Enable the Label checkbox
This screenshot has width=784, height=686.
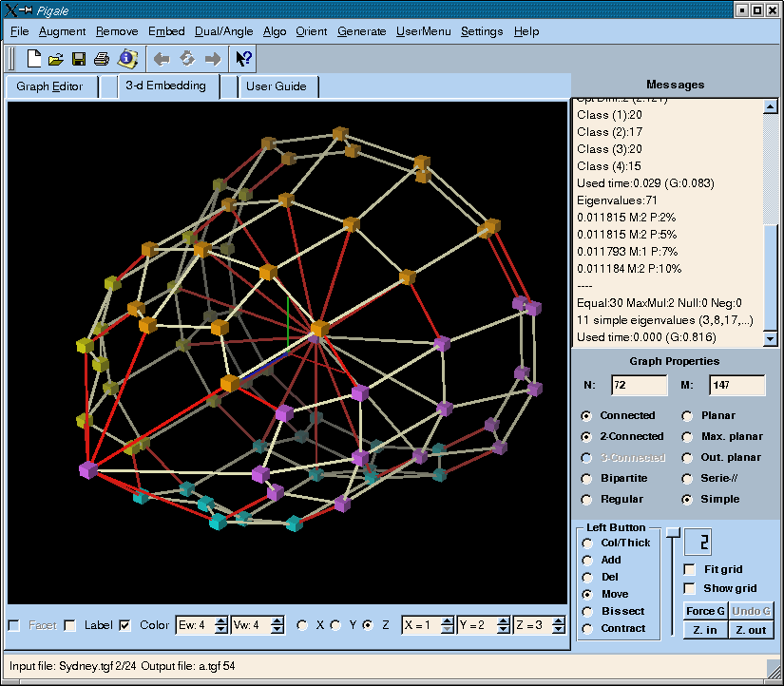(70, 625)
